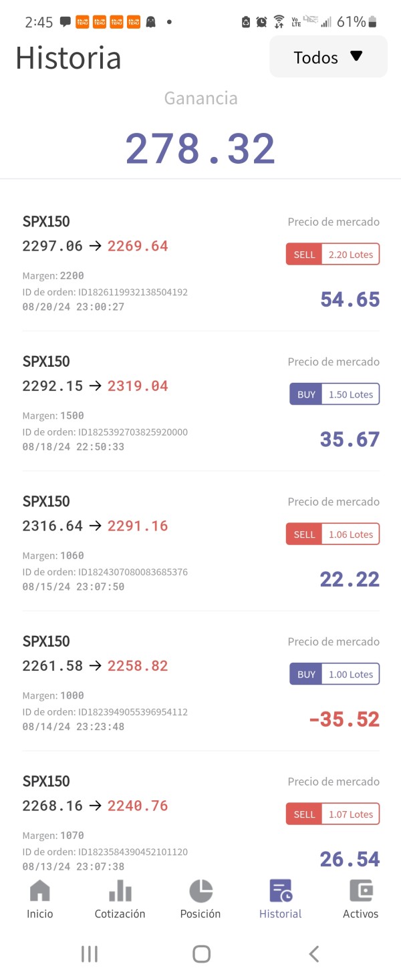This screenshot has height=980, width=401.
Task: Open the Posición pie chart icon
Action: [200, 891]
